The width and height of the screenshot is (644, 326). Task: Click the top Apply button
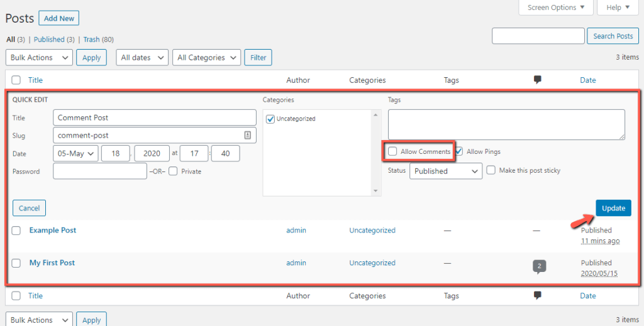pos(91,57)
